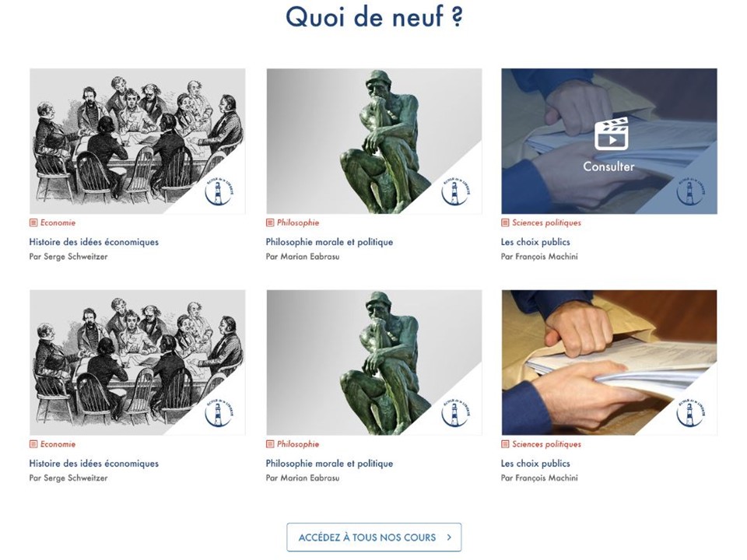This screenshot has width=747, height=560.
Task: Click the red Economie category icon, top row
Action: click(x=33, y=222)
